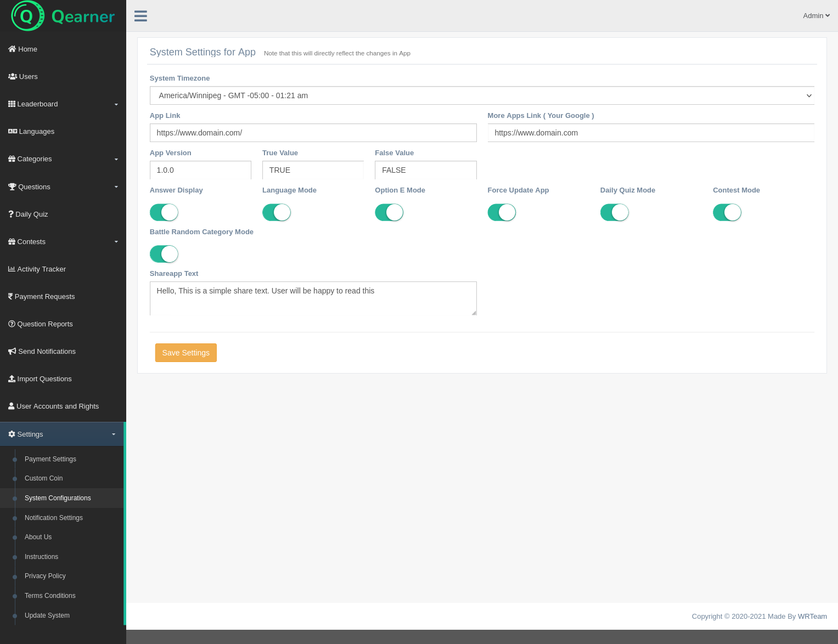Click the Leaderboard grid icon
Viewport: 838px width, 644px height.
coord(12,104)
